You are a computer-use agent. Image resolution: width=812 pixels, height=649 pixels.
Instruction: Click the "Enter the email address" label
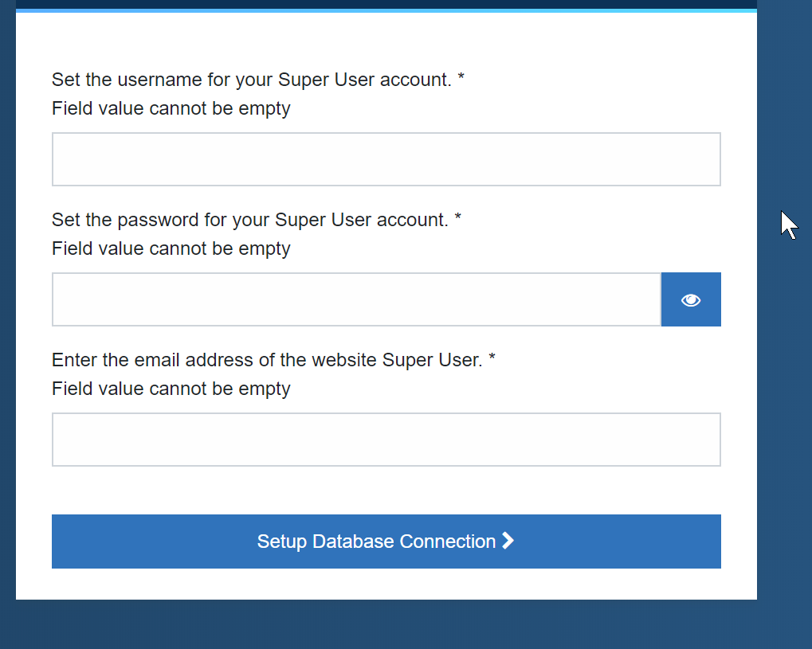point(267,360)
